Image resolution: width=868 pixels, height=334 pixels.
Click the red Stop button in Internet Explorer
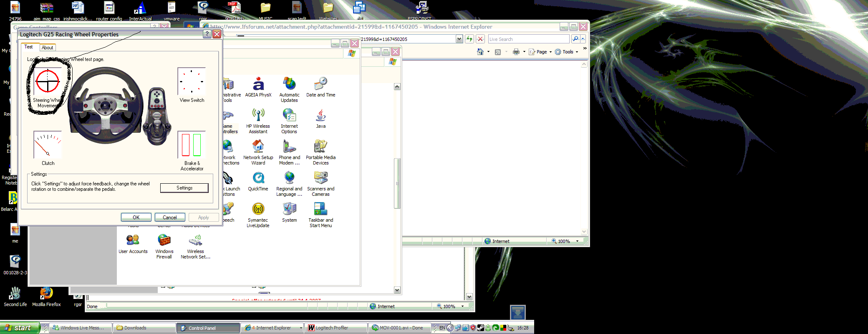coord(480,39)
